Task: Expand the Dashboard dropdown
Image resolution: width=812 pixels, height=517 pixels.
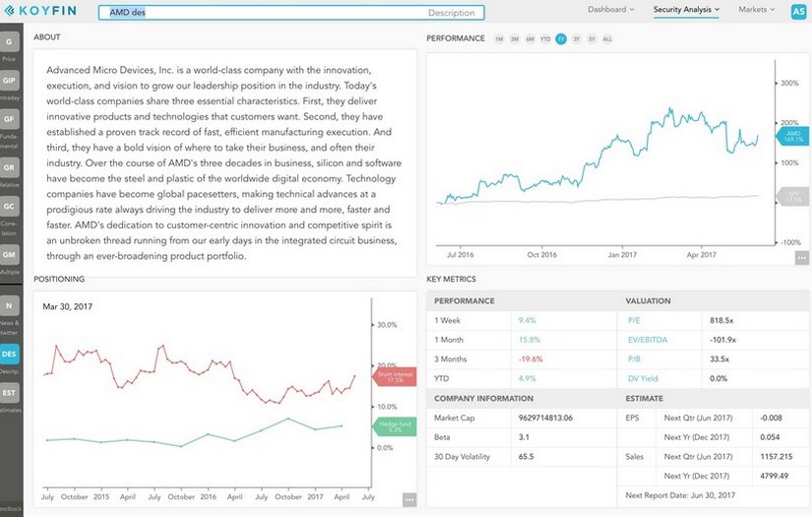Action: pyautogui.click(x=611, y=10)
